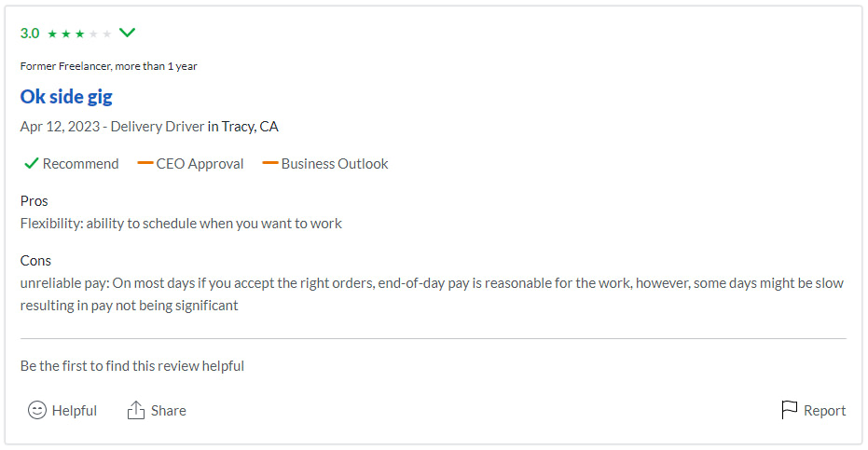Screen dimensions: 868x450
Task: Click the Share upload arrow icon
Action: (135, 410)
